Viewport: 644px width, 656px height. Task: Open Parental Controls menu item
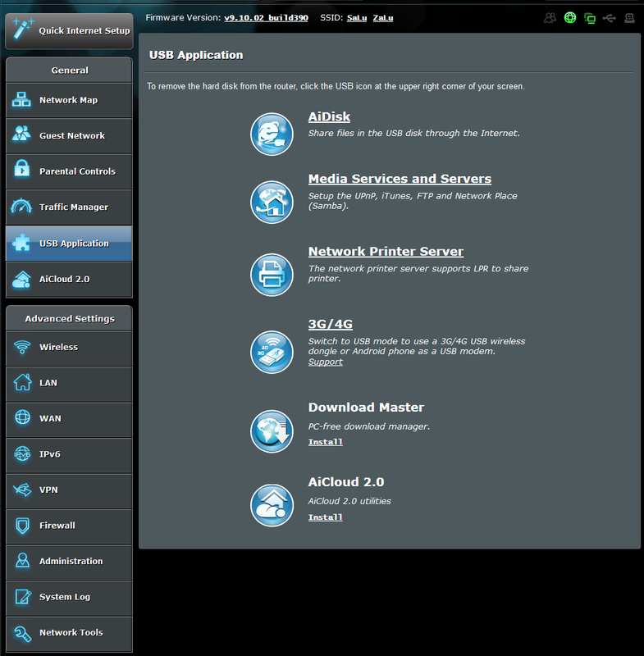coord(69,171)
